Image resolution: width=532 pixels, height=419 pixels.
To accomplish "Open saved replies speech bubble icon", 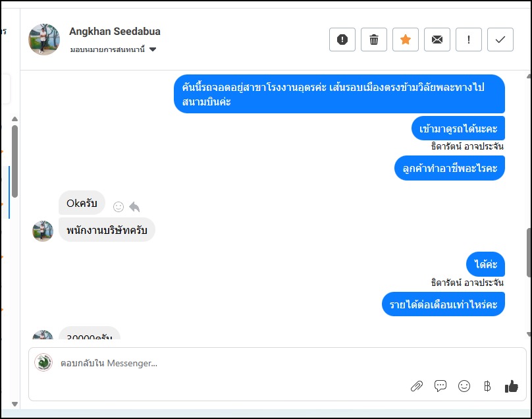I will [440, 386].
